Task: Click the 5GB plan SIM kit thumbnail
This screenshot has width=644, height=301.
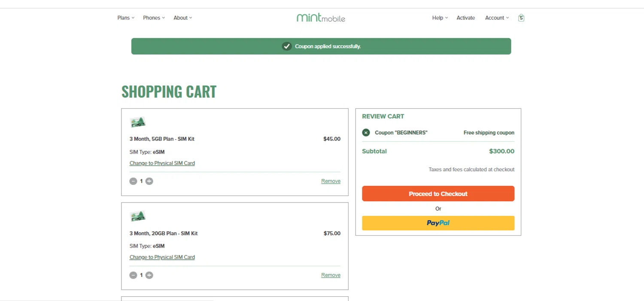Action: (138, 122)
